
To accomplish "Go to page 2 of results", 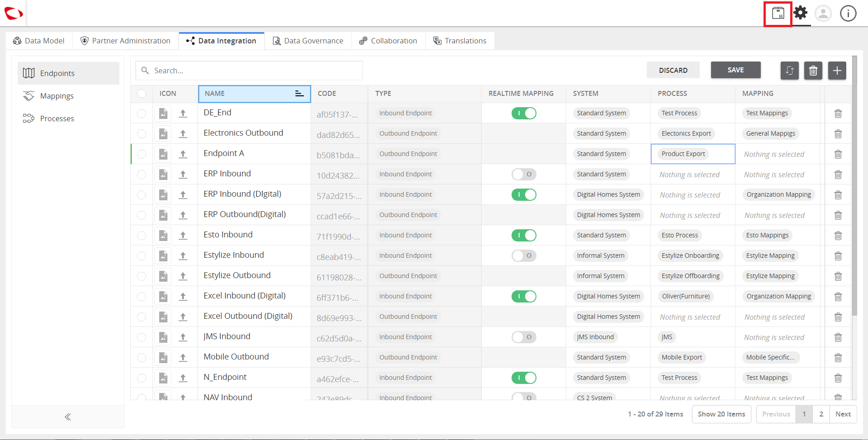I will pyautogui.click(x=821, y=414).
